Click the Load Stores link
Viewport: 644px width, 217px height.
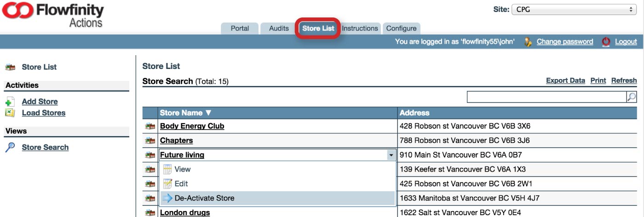coord(44,113)
